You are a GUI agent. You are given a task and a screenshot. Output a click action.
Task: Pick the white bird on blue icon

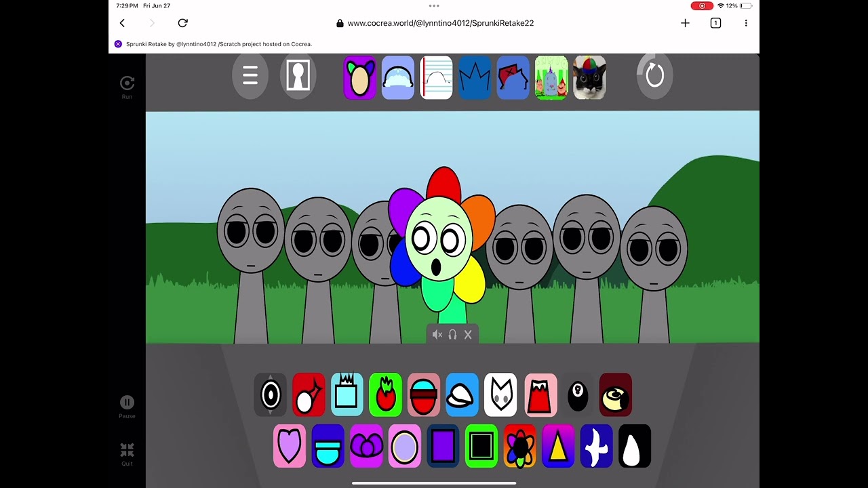(x=596, y=446)
